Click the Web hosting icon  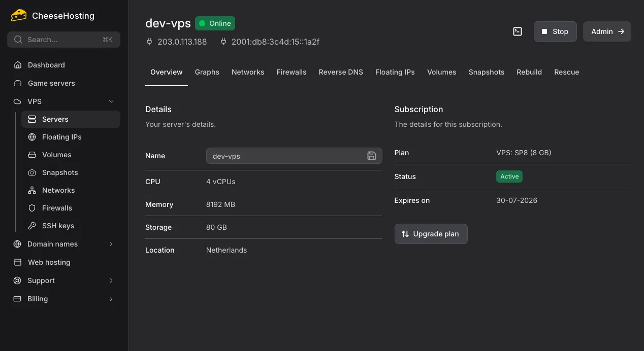click(x=18, y=262)
